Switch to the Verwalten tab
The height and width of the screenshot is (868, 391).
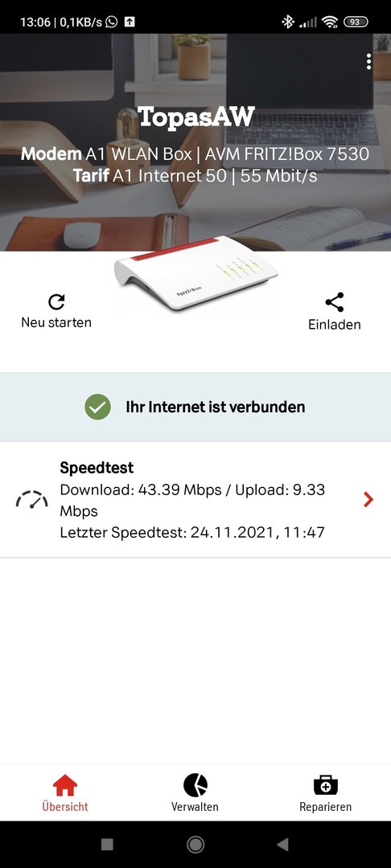[x=195, y=792]
